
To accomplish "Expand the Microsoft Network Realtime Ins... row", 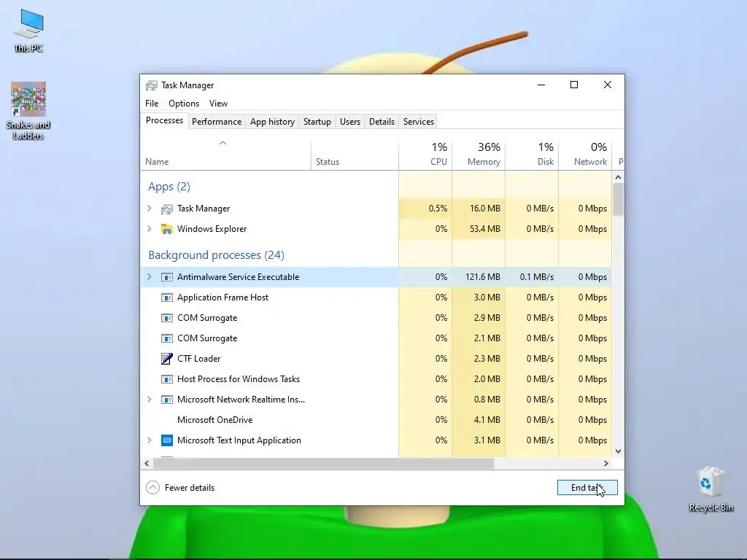I will (149, 399).
